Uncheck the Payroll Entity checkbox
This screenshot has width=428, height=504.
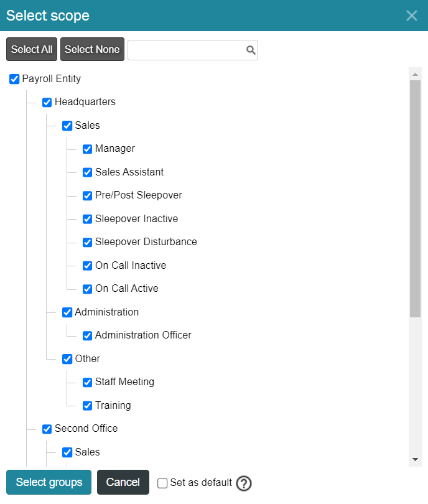tap(14, 79)
